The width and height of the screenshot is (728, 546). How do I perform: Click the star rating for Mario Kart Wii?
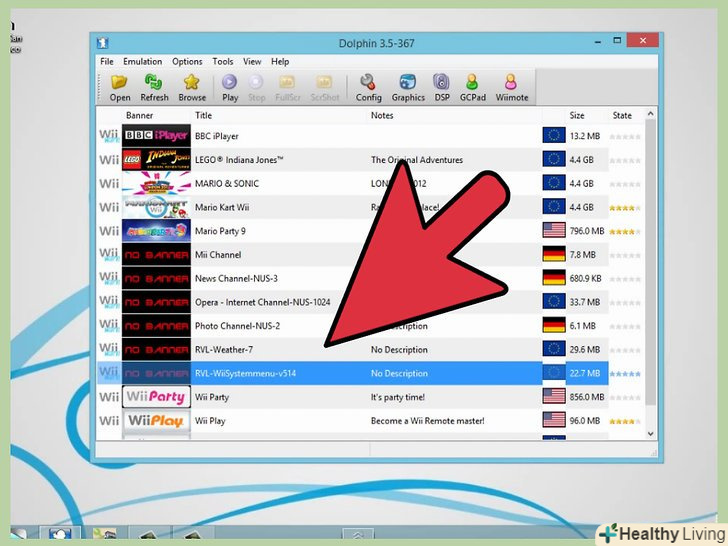point(625,208)
